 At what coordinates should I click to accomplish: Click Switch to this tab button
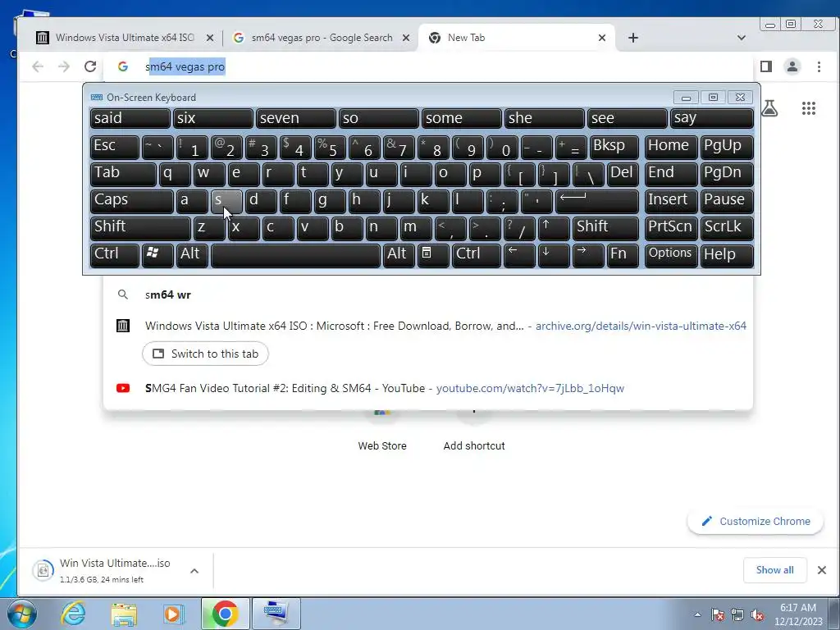pos(205,354)
